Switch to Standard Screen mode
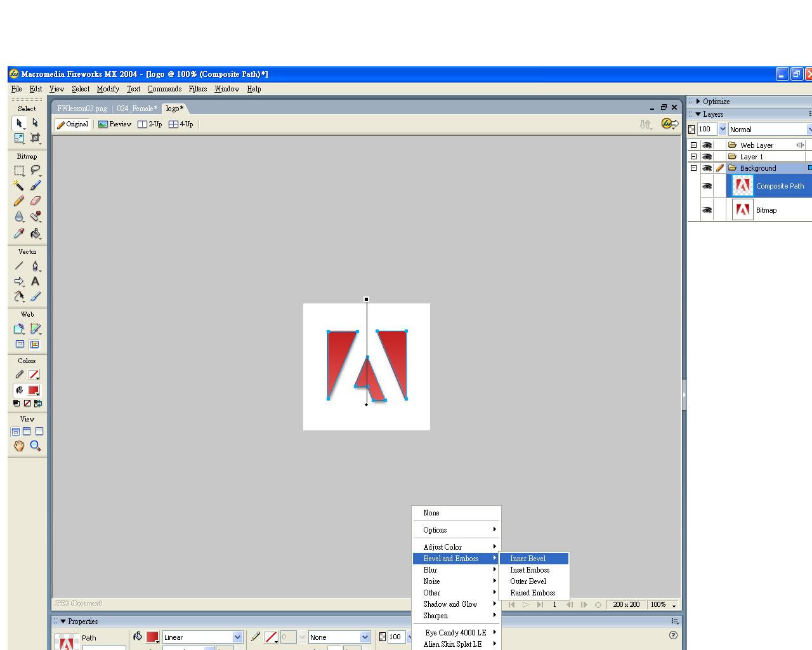The image size is (812, 650). coord(16,431)
